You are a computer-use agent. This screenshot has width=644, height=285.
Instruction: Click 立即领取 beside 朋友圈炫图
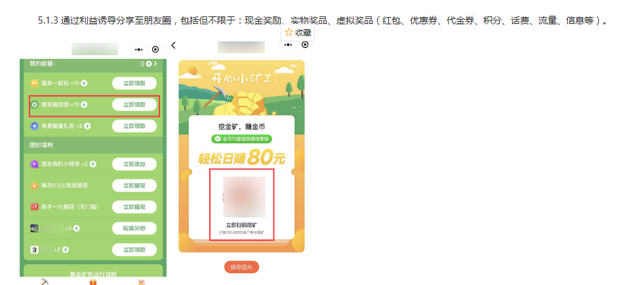point(134,105)
